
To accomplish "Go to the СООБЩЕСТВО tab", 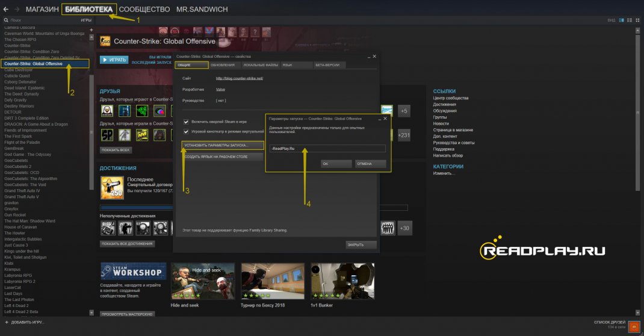I will (144, 9).
